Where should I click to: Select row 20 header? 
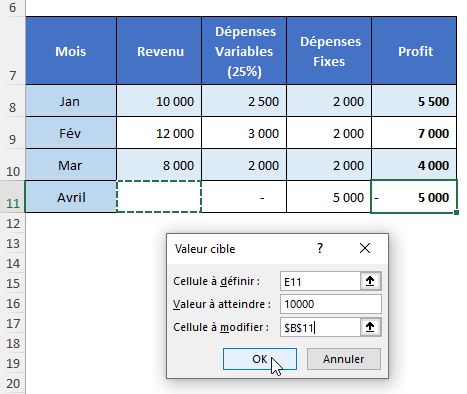click(12, 383)
